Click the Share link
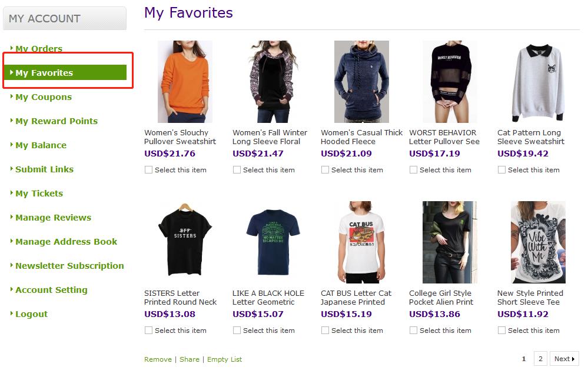Viewport: 588px width, 377px height. pos(190,359)
